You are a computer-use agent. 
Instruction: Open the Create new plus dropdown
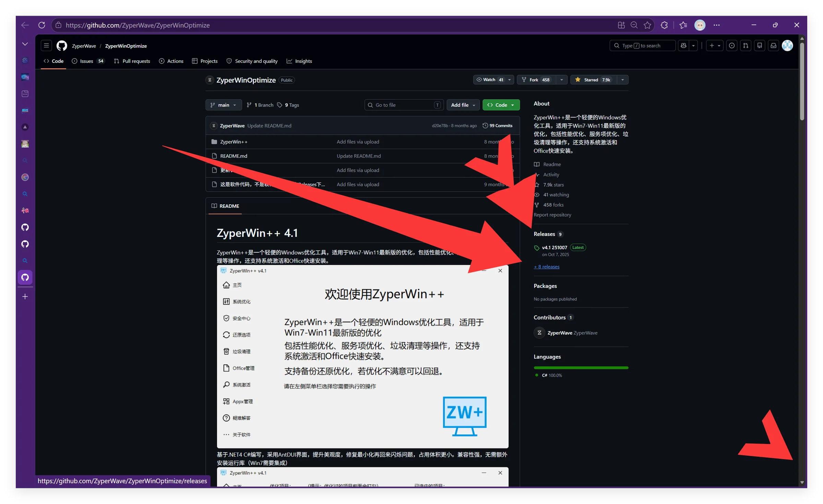tap(715, 46)
